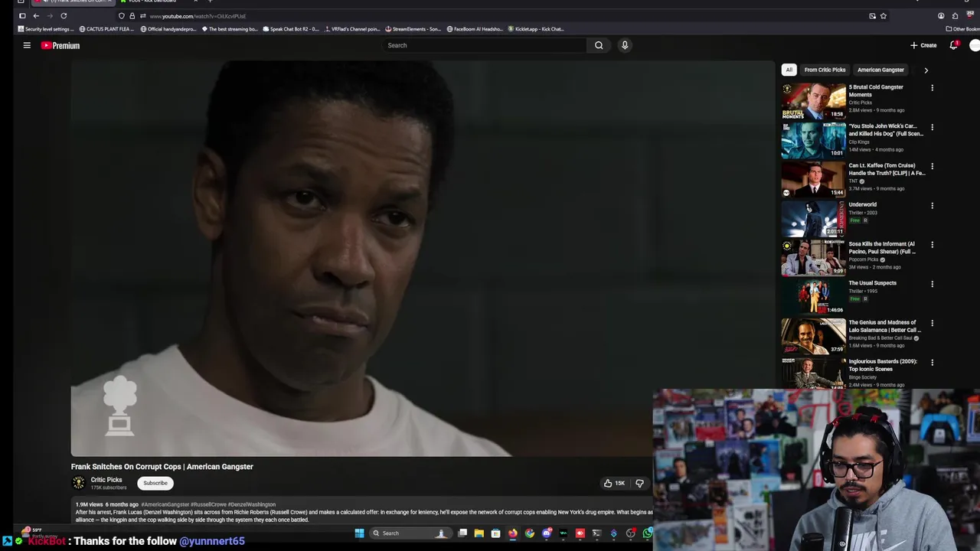This screenshot has height=551, width=980.
Task: Open the Critic Picks channel name link
Action: (106, 480)
